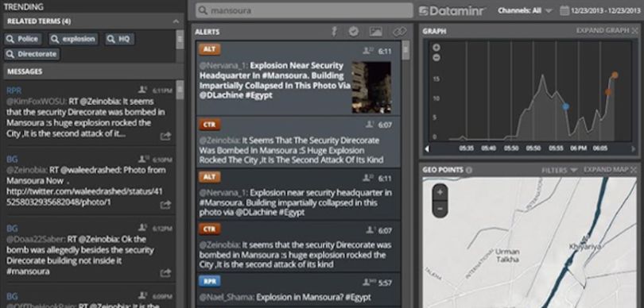Open @Nervana_1 author handle in top alert
Viewport: 644px width, 308px height.
(223, 66)
